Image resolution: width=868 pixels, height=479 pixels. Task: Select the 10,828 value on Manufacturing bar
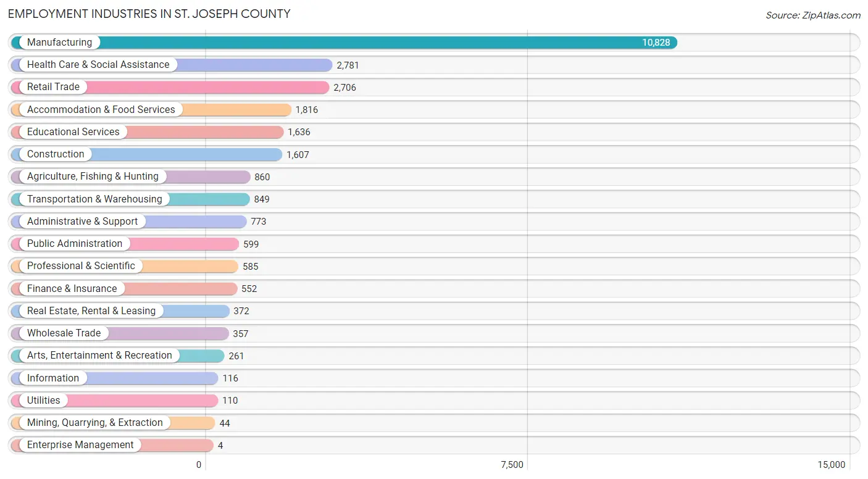point(656,43)
